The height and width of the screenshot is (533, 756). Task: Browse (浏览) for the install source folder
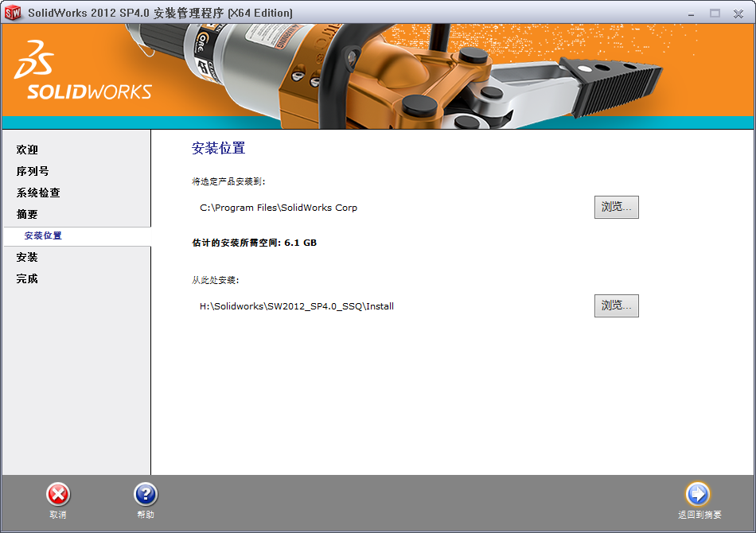[616, 306]
